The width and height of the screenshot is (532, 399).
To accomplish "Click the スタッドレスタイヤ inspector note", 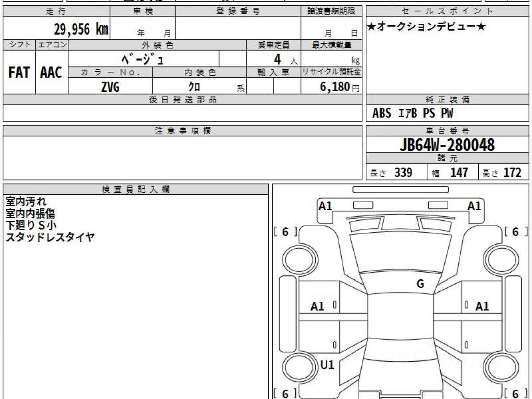I will [x=50, y=237].
